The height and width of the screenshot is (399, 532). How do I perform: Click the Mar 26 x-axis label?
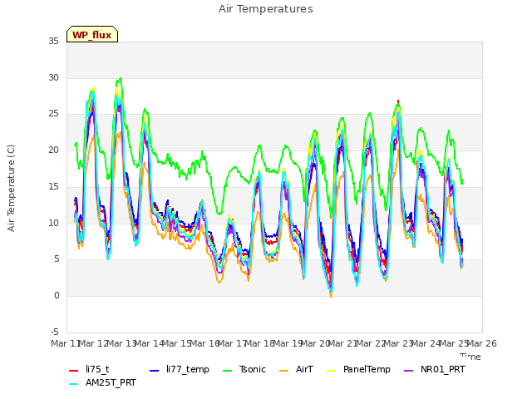[x=482, y=343]
